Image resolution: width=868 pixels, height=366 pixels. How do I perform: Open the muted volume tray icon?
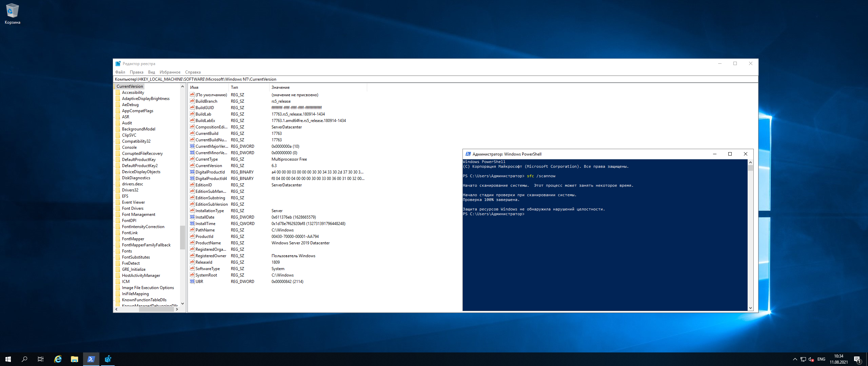(811, 359)
